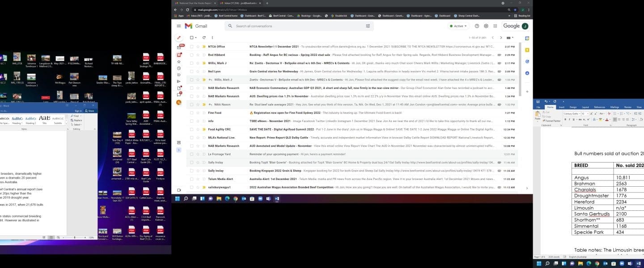This screenshot has height=268, width=644.
Task: Apply bold in right Word window
Action: pos(565,119)
